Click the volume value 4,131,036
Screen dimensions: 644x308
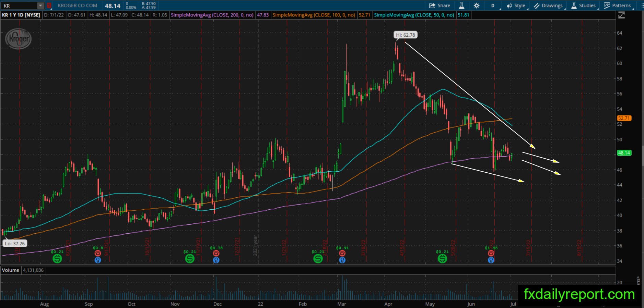(33, 270)
